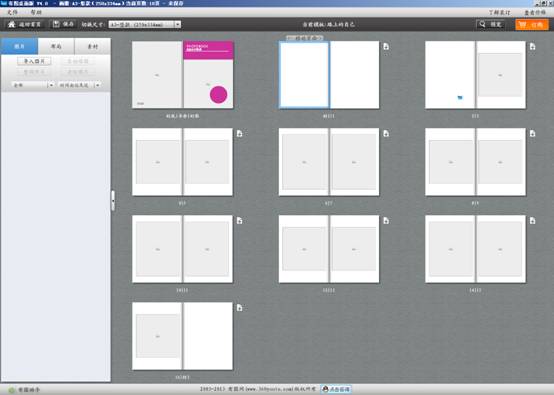This screenshot has height=395, width=554.
Task: Click the add-page icon beside the blue-outlined selected spread
Action: [x=386, y=46]
